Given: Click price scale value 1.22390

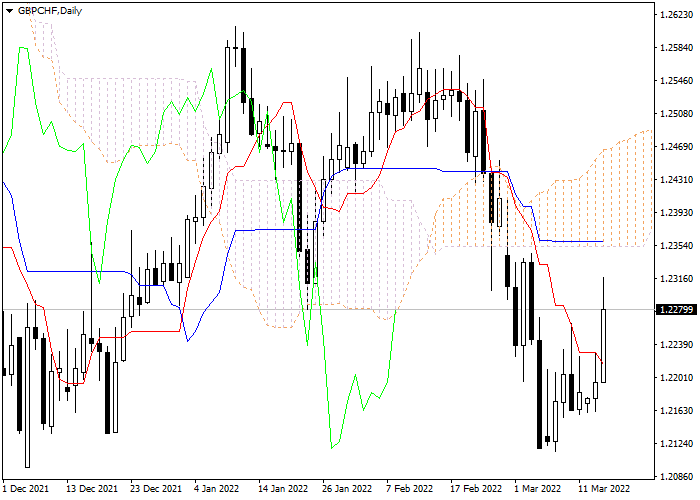Looking at the screenshot, I should 676,345.
